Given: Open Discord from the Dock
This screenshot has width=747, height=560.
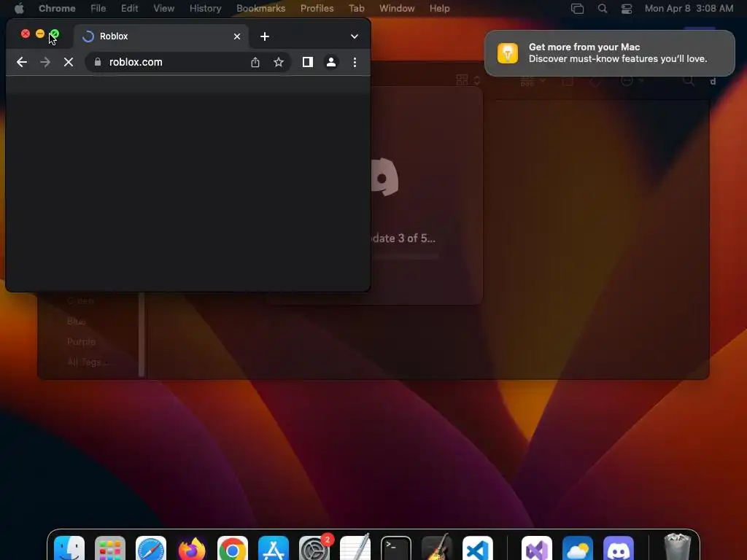Looking at the screenshot, I should [619, 548].
